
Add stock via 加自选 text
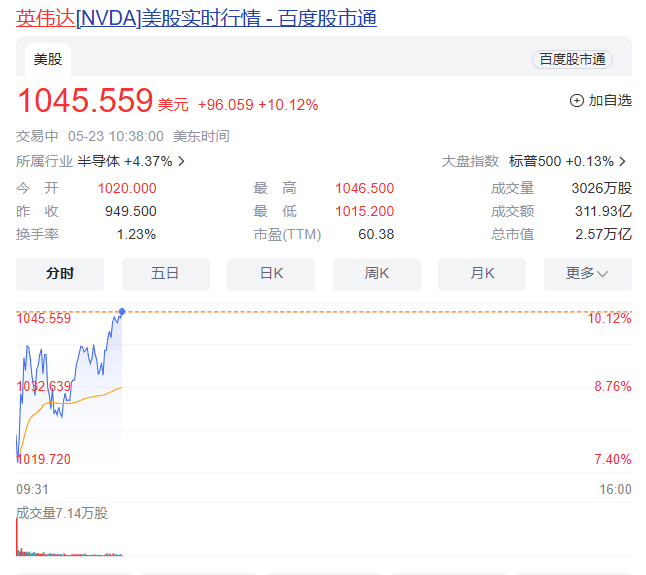(x=610, y=101)
